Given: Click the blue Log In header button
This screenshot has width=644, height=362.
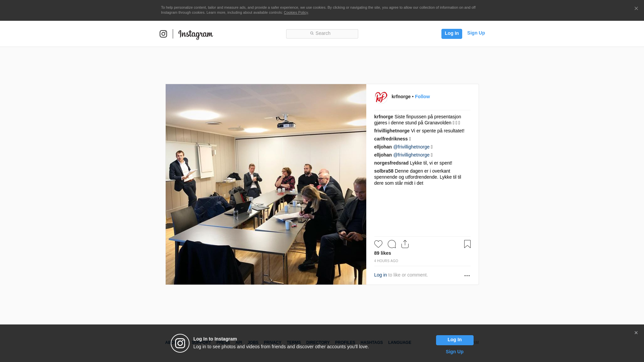Looking at the screenshot, I should tap(452, 34).
